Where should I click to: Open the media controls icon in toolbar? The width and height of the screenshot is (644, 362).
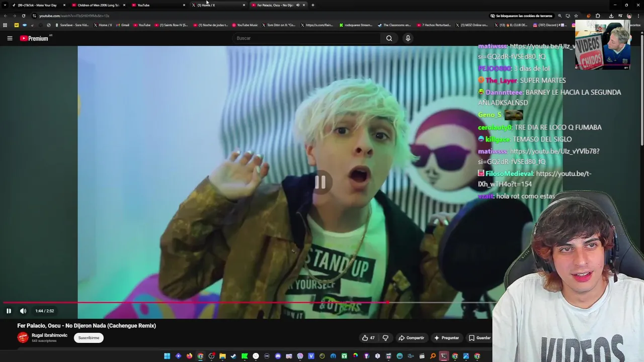(x=620, y=16)
